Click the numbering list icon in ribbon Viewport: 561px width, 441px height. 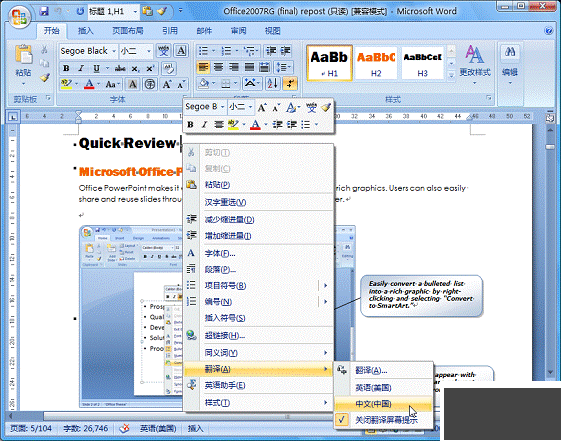click(226, 51)
